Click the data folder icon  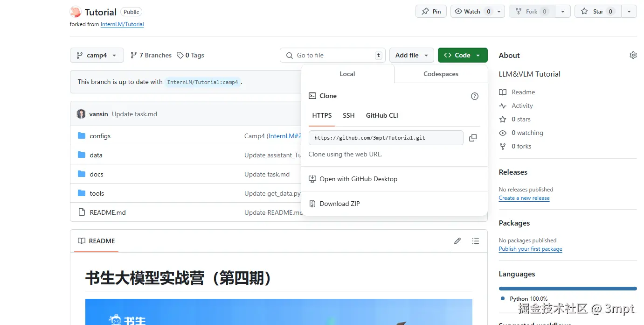(82, 155)
